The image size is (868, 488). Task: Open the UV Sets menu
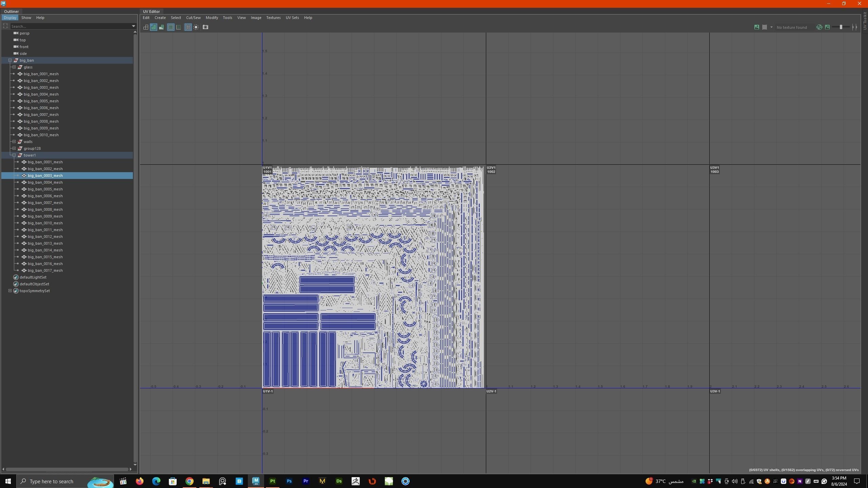[x=292, y=18]
